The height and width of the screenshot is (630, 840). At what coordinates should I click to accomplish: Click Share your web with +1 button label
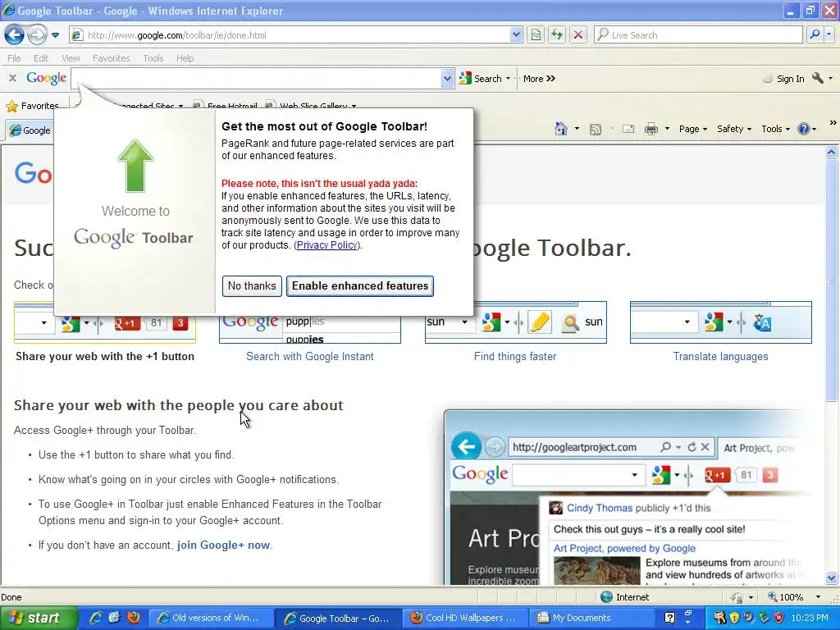tap(105, 356)
